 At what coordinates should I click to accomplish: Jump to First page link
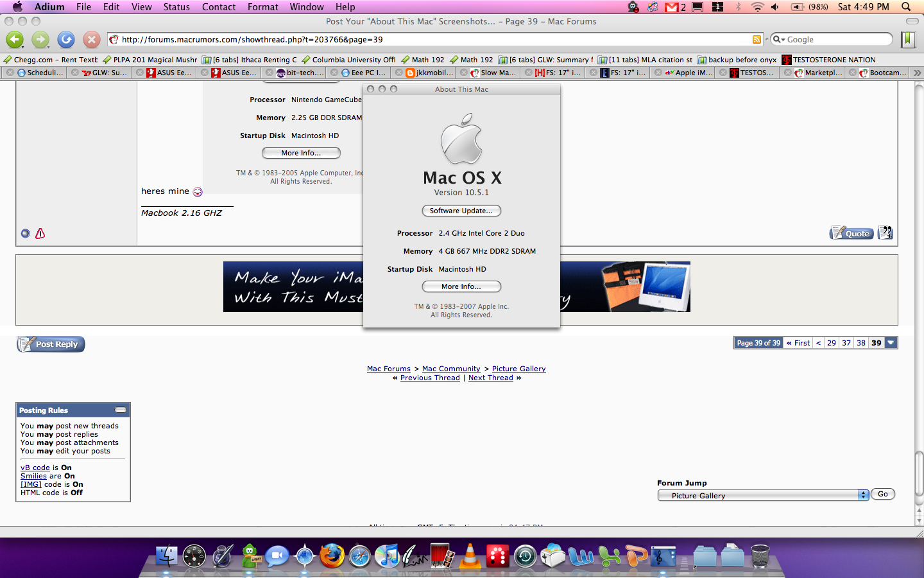[x=798, y=343]
